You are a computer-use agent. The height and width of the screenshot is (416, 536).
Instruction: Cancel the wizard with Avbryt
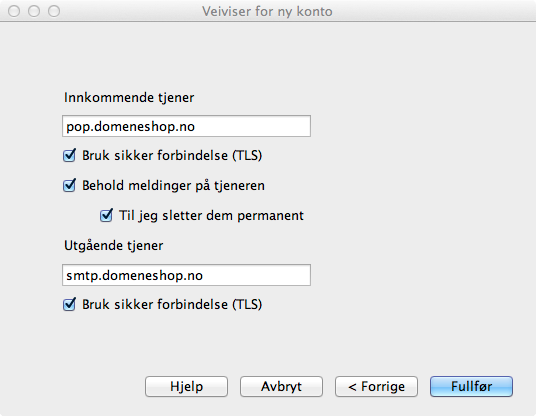281,387
